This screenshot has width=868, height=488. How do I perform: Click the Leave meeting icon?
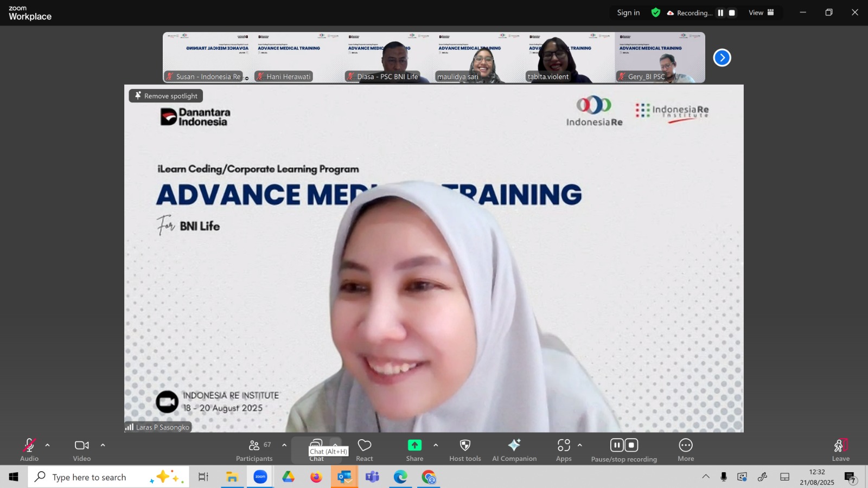coord(840,446)
